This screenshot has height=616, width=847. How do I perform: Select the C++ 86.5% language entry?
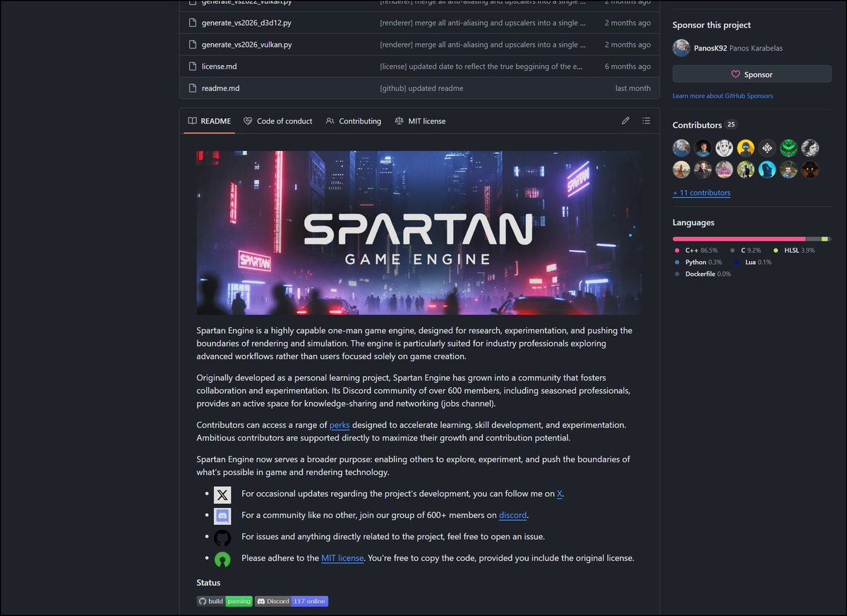[x=696, y=250]
